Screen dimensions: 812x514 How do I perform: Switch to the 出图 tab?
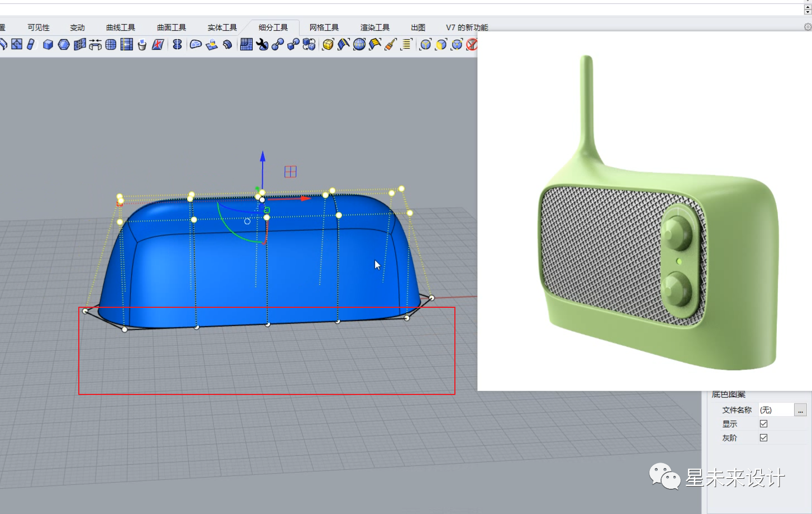click(418, 27)
